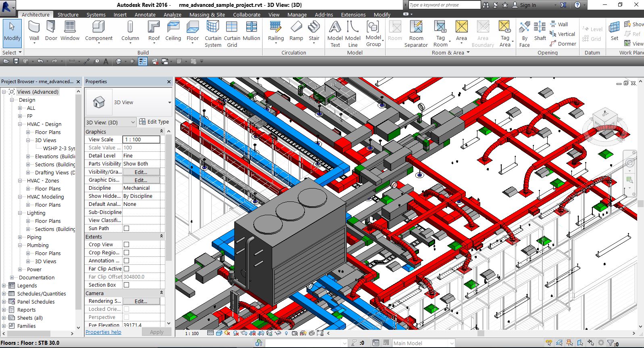644x348 pixels.
Task: Open the 3D View type selector dropdown
Action: click(169, 102)
